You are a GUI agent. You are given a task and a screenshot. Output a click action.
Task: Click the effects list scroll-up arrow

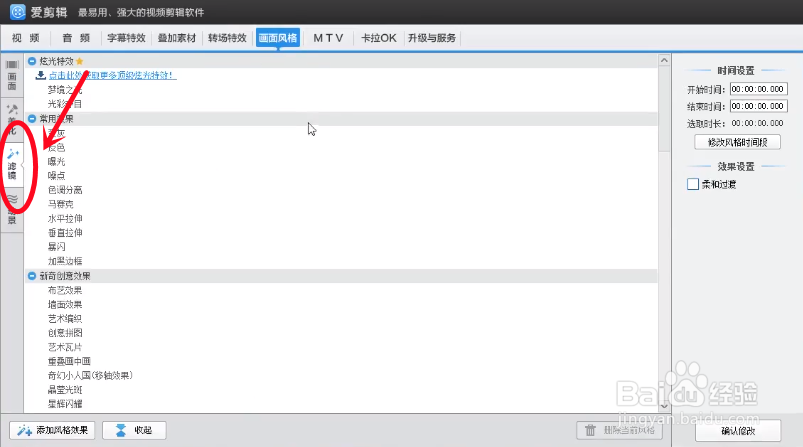[664, 60]
